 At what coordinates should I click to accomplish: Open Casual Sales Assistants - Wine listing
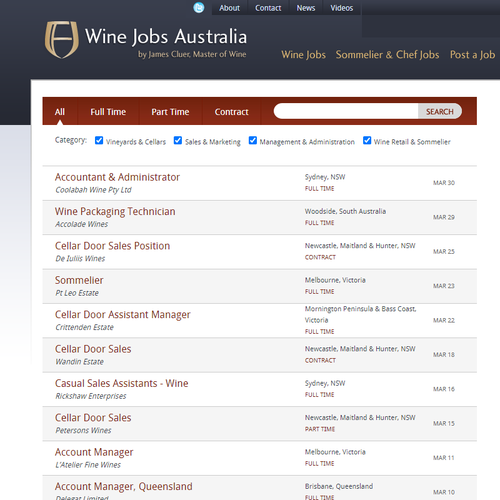click(x=121, y=383)
